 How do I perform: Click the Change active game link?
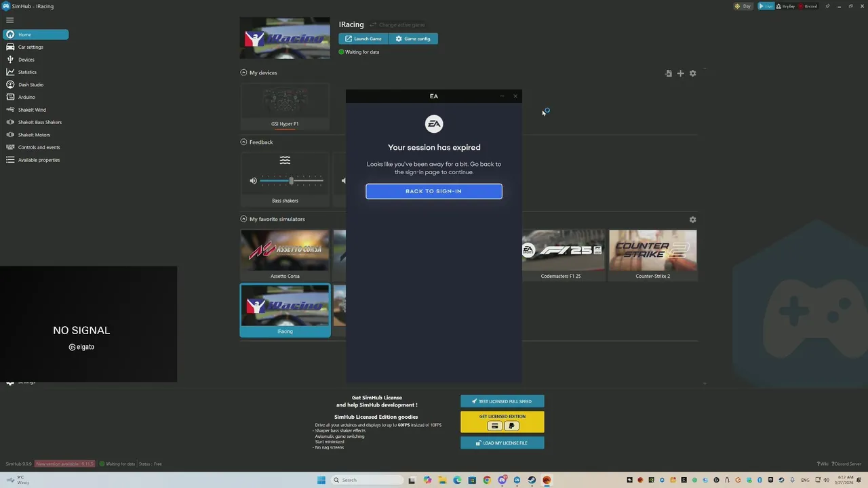397,25
